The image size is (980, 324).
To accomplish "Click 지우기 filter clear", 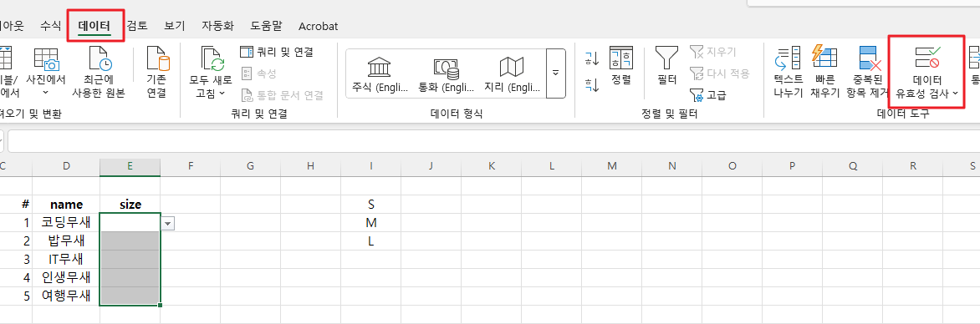I will (x=713, y=52).
